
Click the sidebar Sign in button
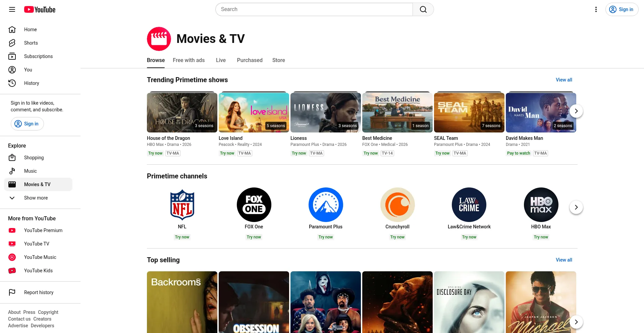(27, 124)
